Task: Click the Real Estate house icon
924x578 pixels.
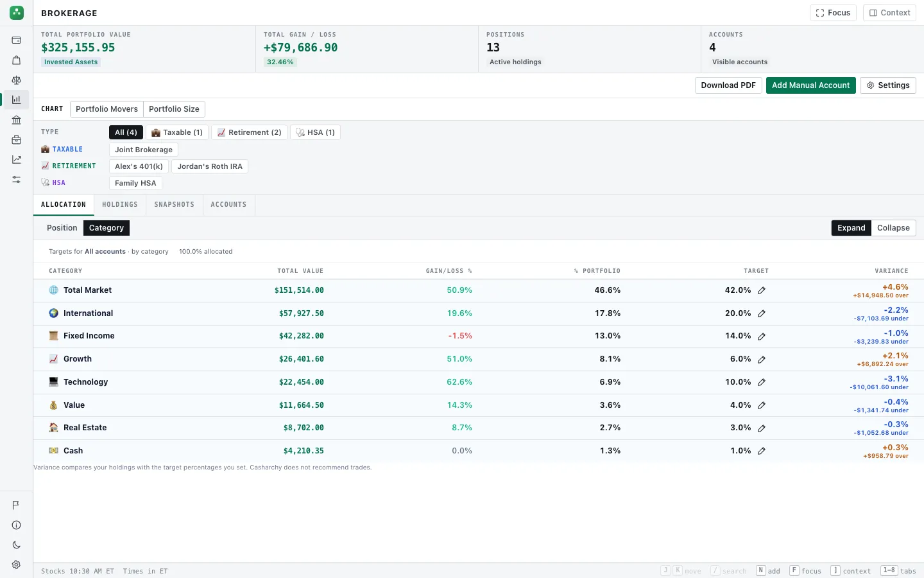Action: pos(54,428)
